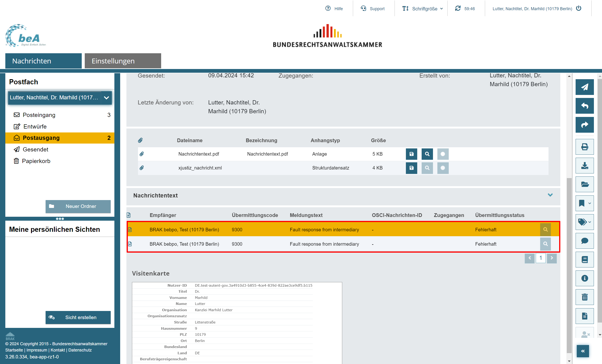Open the Postfach mailbox selector dropdown
The width and height of the screenshot is (602, 364).
(106, 98)
